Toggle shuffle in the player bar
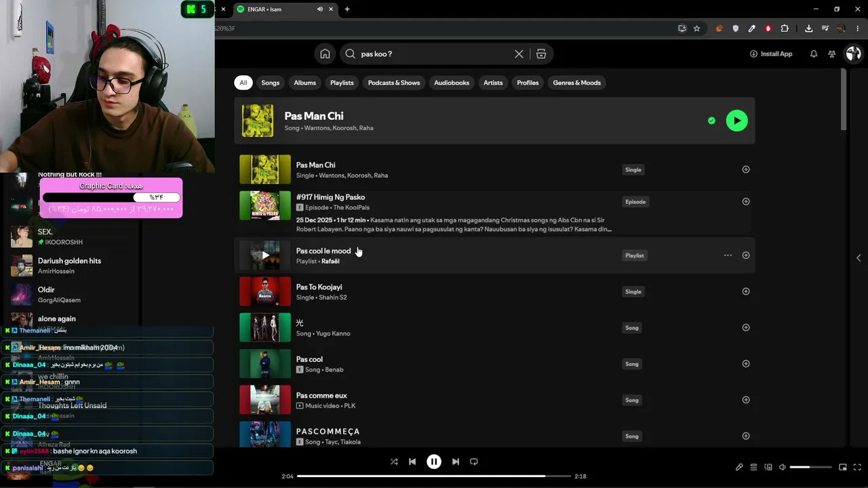Viewport: 868px width, 488px height. tap(394, 462)
